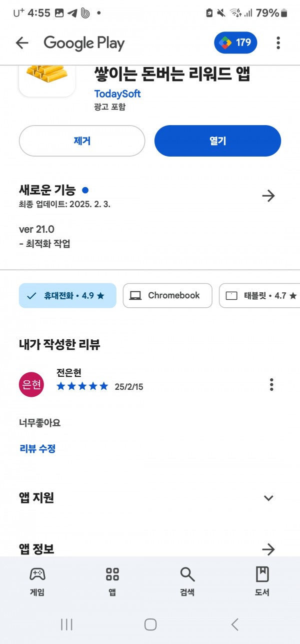Tap the five-star rating on my review
The width and height of the screenshot is (300, 644).
[82, 386]
